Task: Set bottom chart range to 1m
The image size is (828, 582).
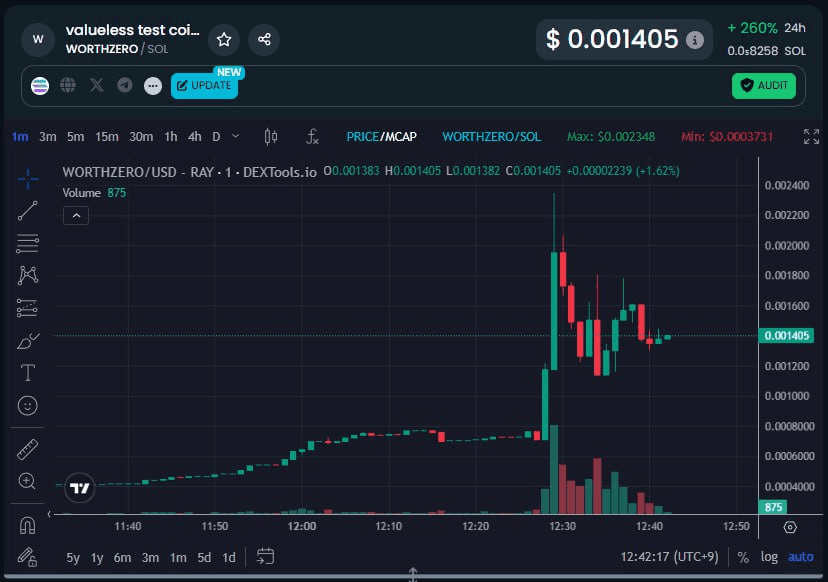Action: (178, 558)
